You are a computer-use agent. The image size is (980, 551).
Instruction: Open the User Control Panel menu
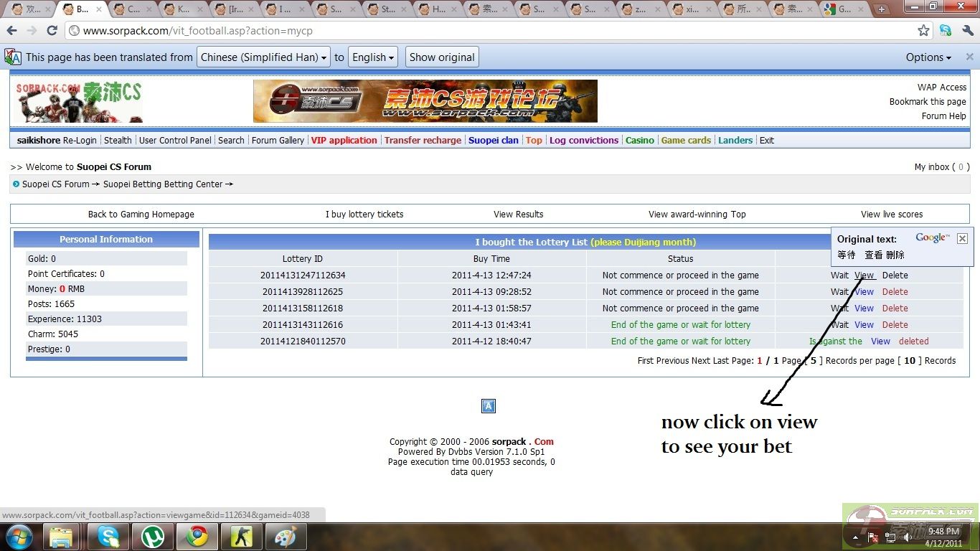pos(175,140)
